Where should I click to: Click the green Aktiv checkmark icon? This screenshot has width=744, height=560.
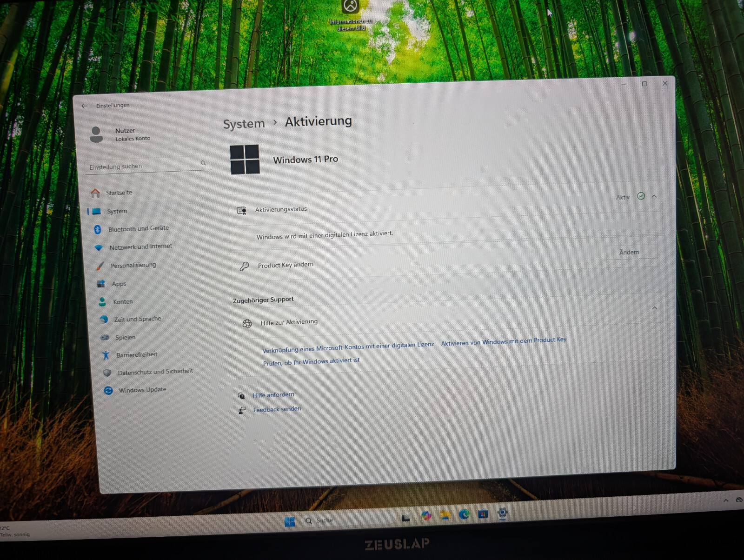click(641, 196)
